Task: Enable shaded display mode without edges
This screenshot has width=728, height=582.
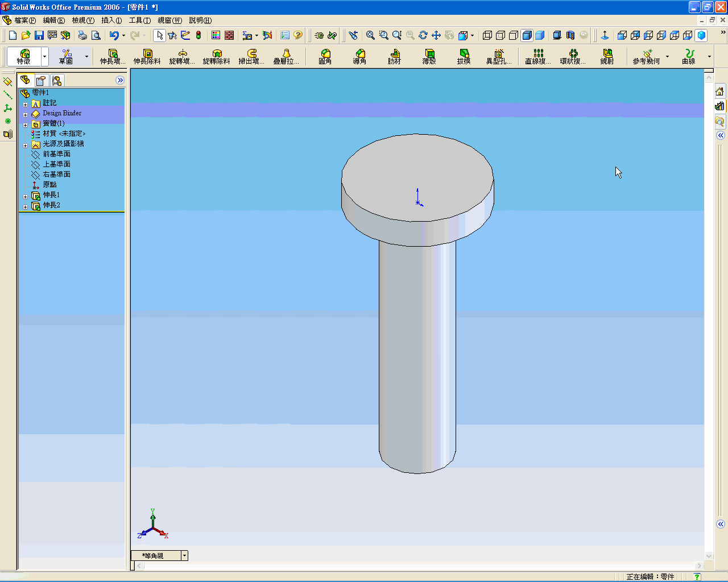Action: [x=540, y=35]
